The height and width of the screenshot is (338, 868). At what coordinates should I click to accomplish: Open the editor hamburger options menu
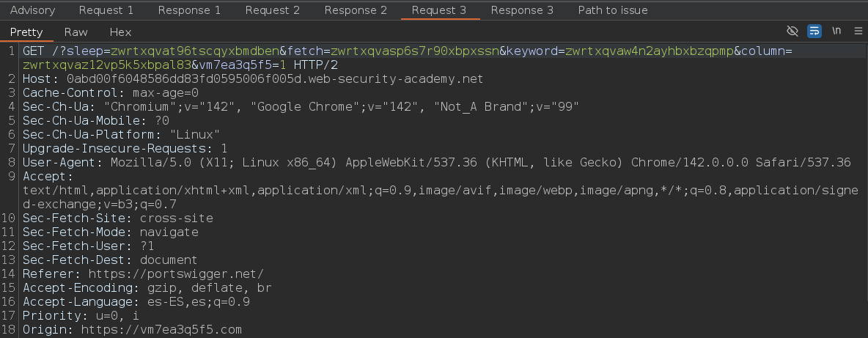point(857,32)
